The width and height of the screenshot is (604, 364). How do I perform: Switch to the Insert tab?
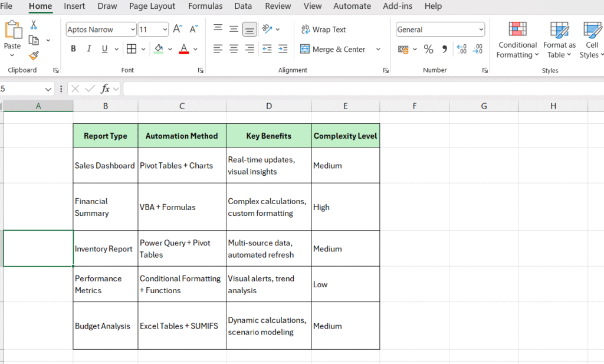[74, 6]
